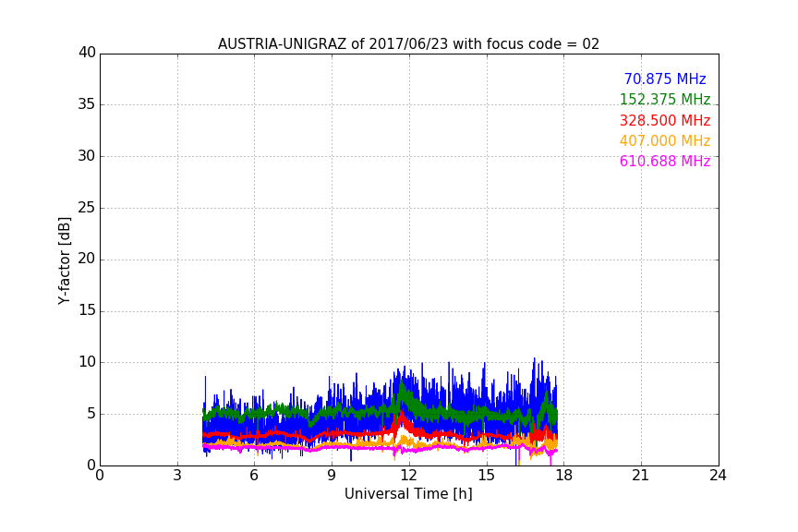798x532 pixels.
Task: Click the x-axis tick label 9
Action: [332, 476]
